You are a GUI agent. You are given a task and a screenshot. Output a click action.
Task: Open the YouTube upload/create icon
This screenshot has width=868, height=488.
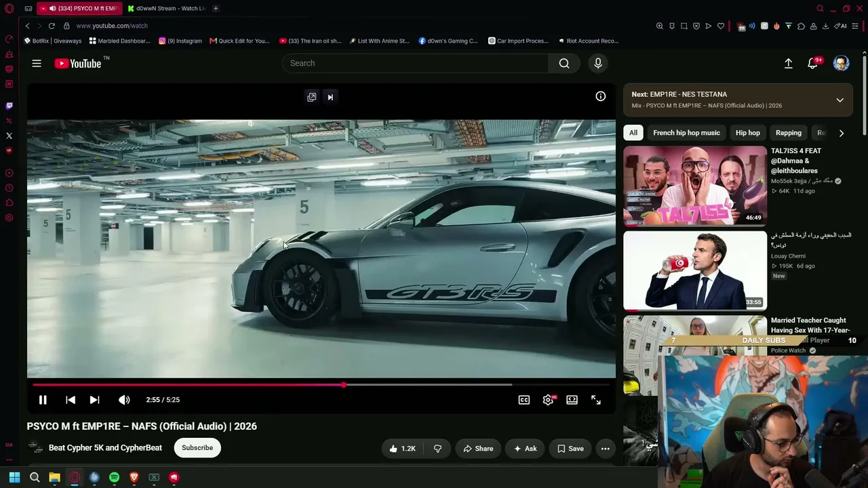click(x=789, y=63)
